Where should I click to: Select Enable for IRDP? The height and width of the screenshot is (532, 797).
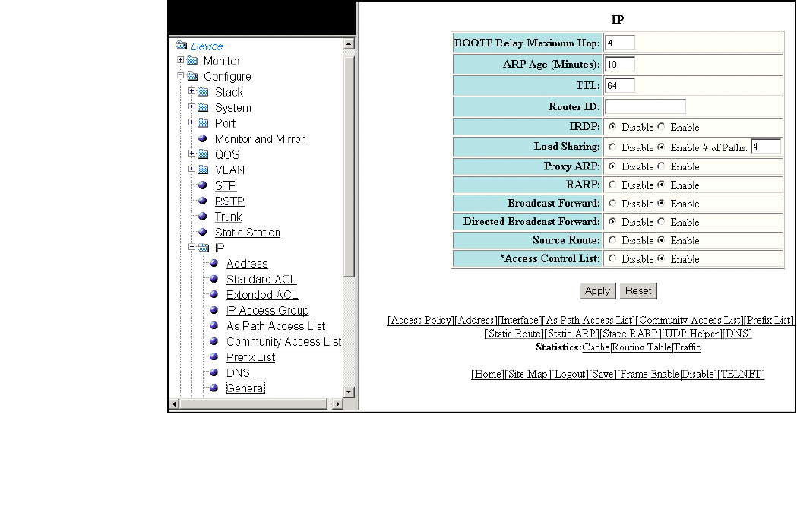[x=661, y=126]
